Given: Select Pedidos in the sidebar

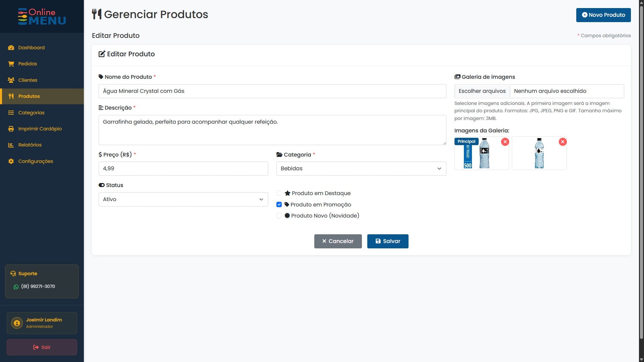Looking at the screenshot, I should [28, 64].
